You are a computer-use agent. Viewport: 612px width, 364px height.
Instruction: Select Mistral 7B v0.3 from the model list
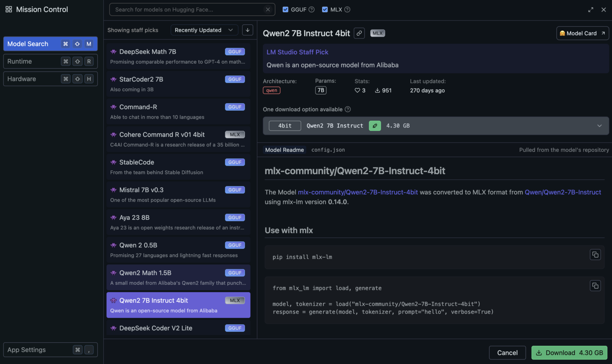178,194
